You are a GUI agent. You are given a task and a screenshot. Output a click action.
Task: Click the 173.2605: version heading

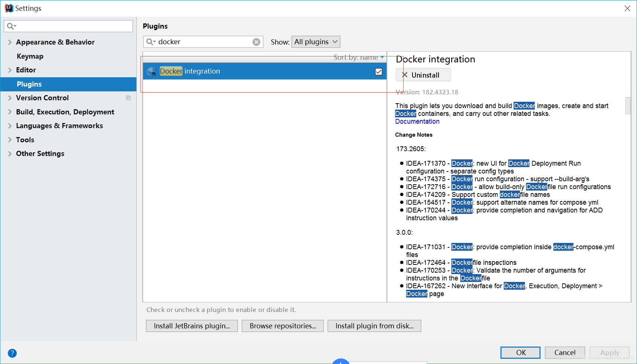click(411, 149)
